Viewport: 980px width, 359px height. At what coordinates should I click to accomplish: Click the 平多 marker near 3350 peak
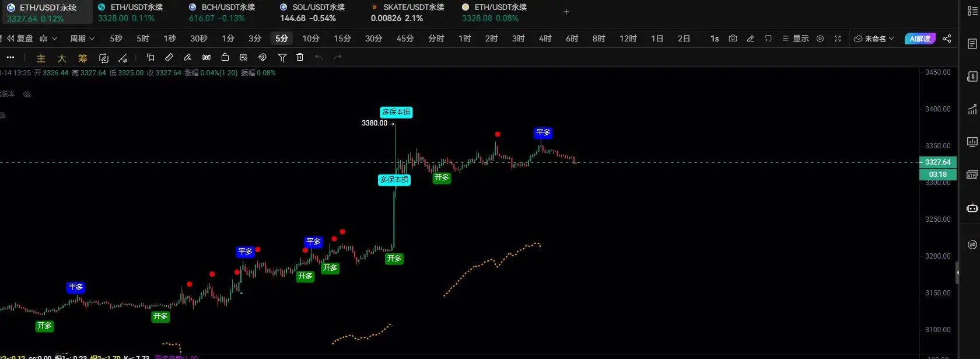pos(543,133)
